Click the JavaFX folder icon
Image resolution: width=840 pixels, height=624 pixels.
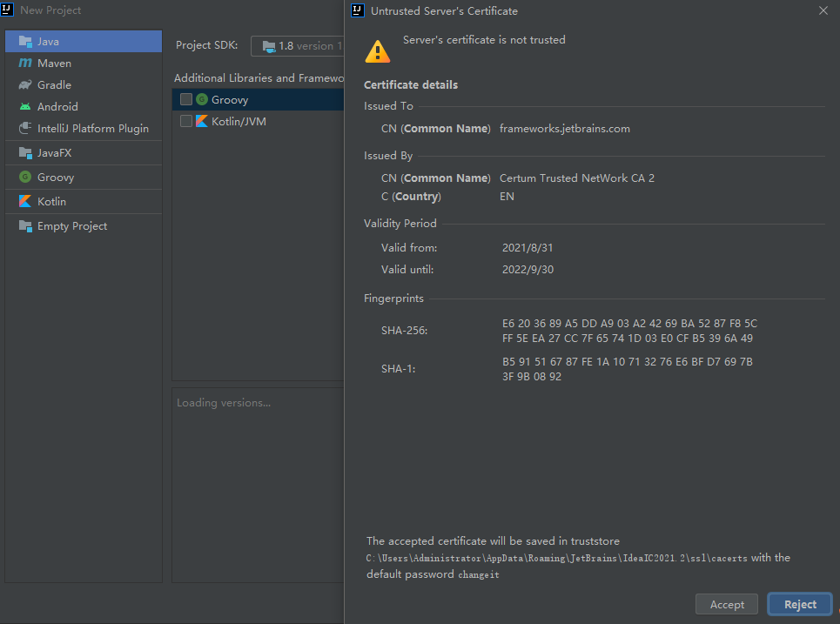[x=25, y=152]
